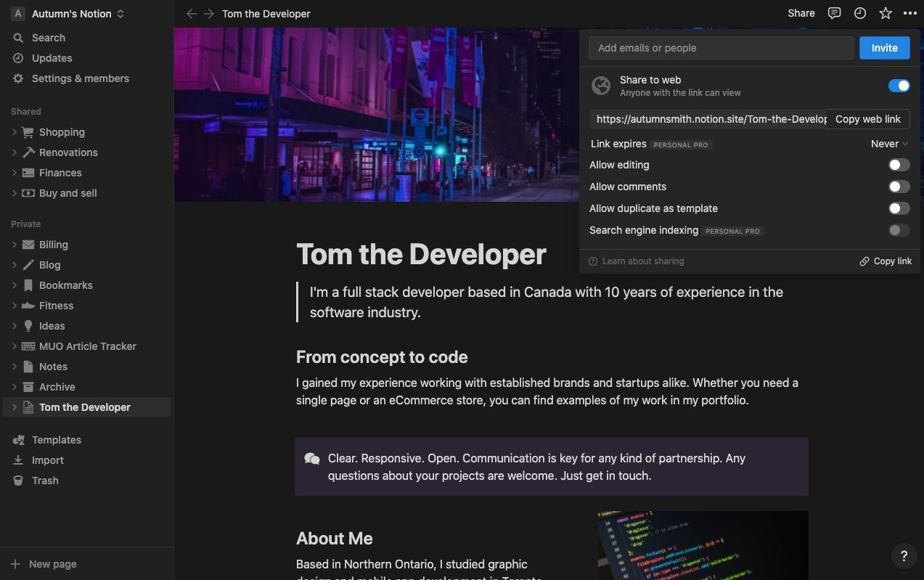Click the Settings gear icon in sidebar
This screenshot has height=580, width=924.
click(x=18, y=78)
